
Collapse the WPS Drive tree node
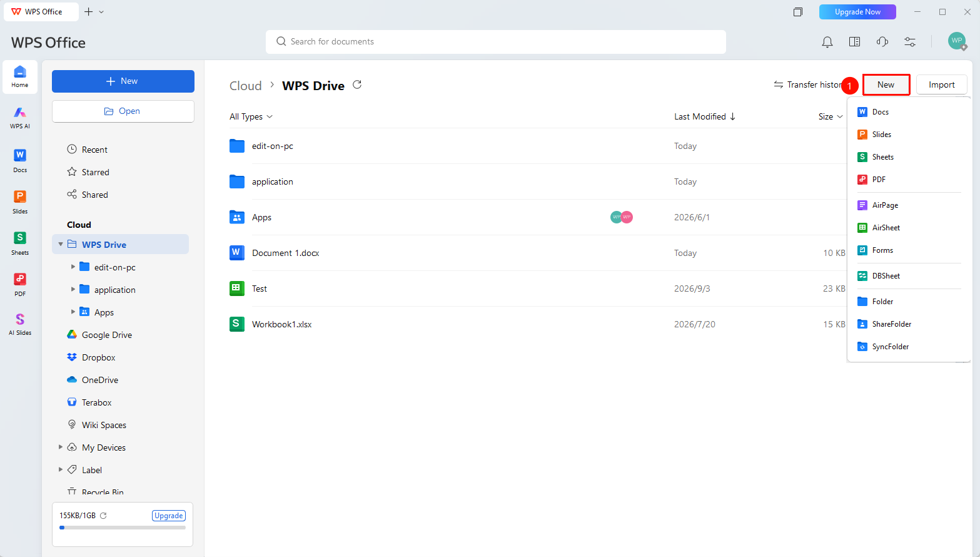coord(61,244)
